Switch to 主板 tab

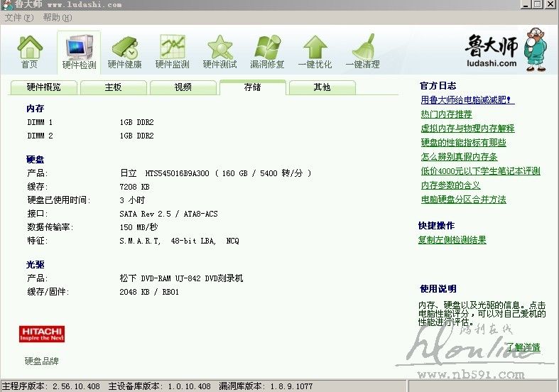tap(114, 87)
